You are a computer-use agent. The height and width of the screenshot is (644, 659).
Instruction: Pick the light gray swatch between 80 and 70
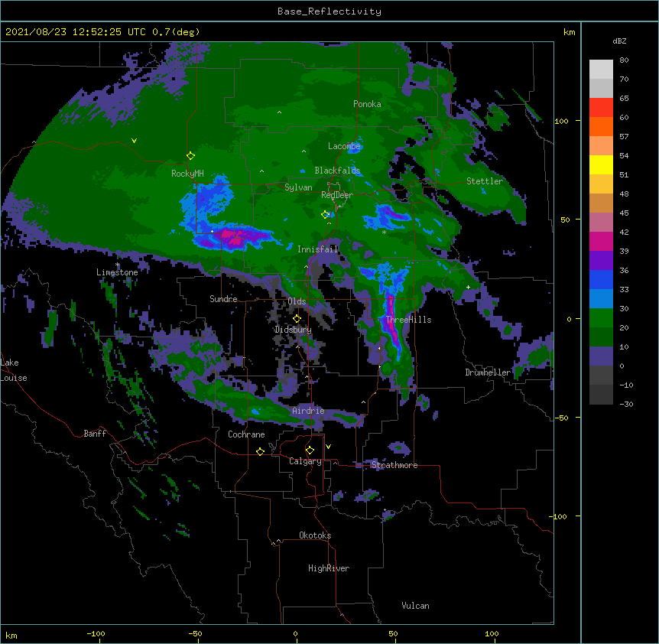tap(601, 70)
